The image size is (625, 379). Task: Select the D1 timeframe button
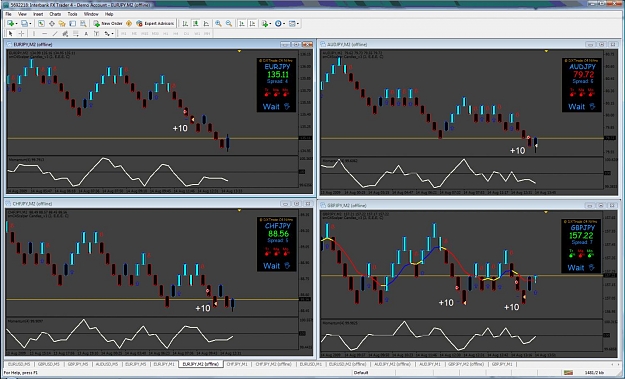tap(186, 33)
